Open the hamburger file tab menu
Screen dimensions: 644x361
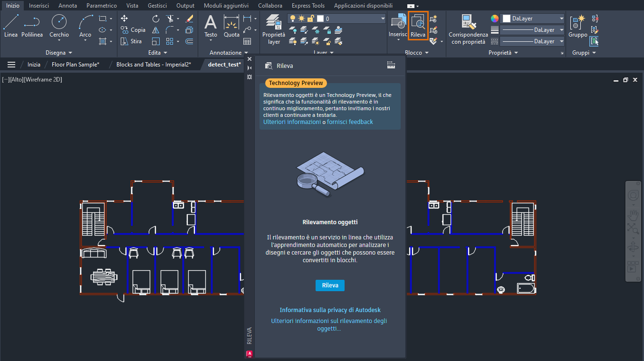pos(11,65)
